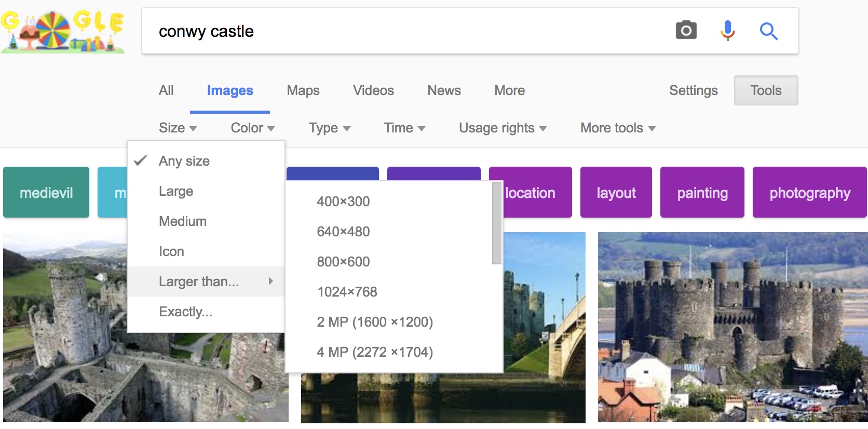Open Settings link
This screenshot has width=868, height=429.
coord(693,90)
